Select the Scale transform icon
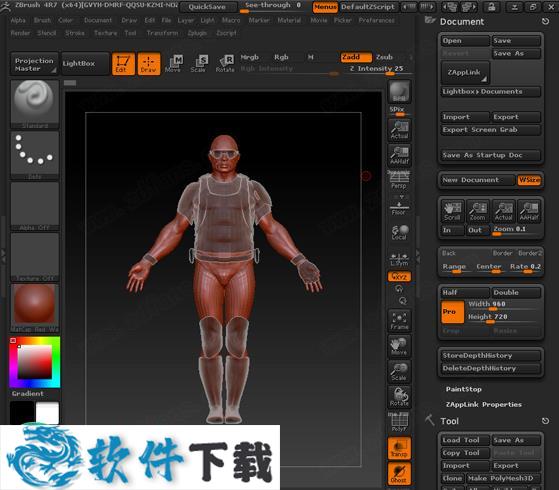This screenshot has height=490, width=559. 199,64
